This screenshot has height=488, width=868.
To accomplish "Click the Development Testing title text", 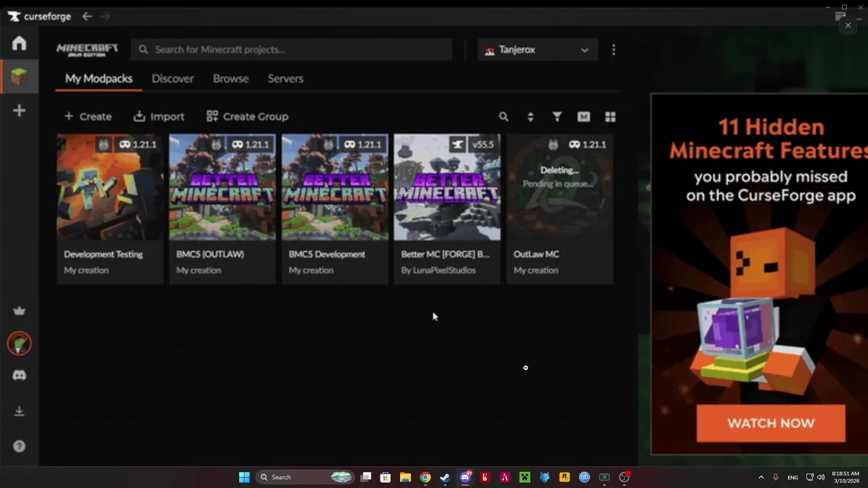I will tap(103, 254).
